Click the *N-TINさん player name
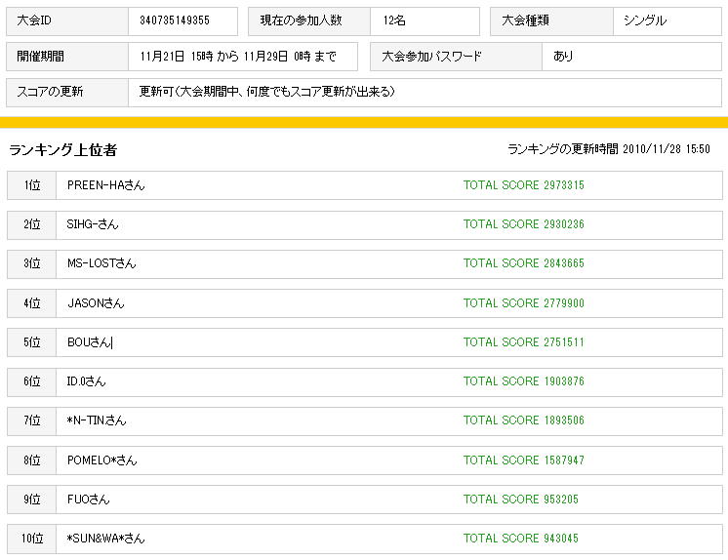Image resolution: width=728 pixels, height=560 pixels. (x=97, y=420)
